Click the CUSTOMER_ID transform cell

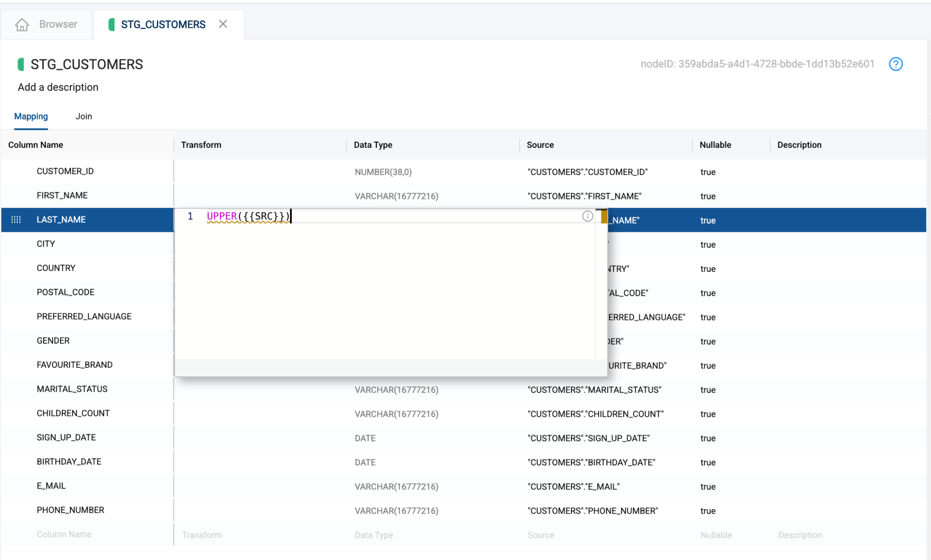[x=260, y=172]
